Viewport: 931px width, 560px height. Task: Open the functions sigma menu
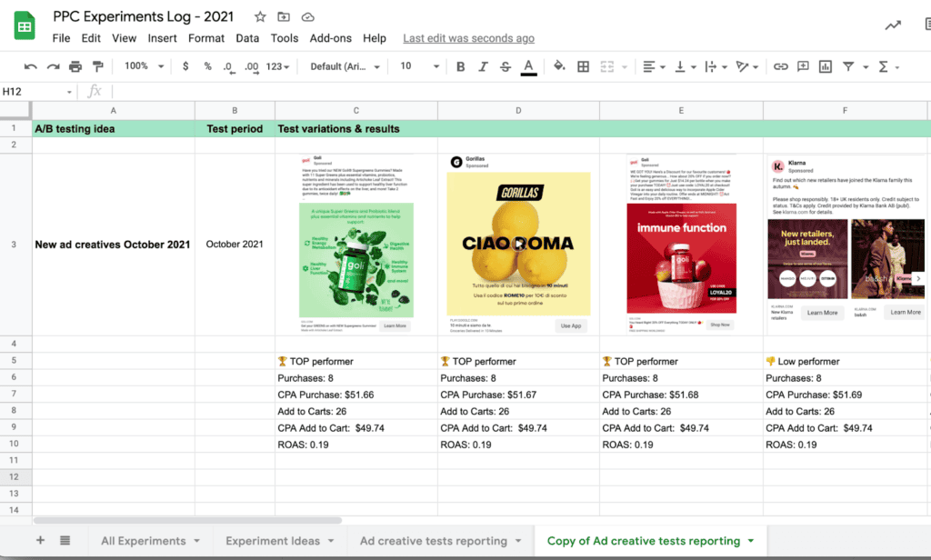pyautogui.click(x=888, y=66)
